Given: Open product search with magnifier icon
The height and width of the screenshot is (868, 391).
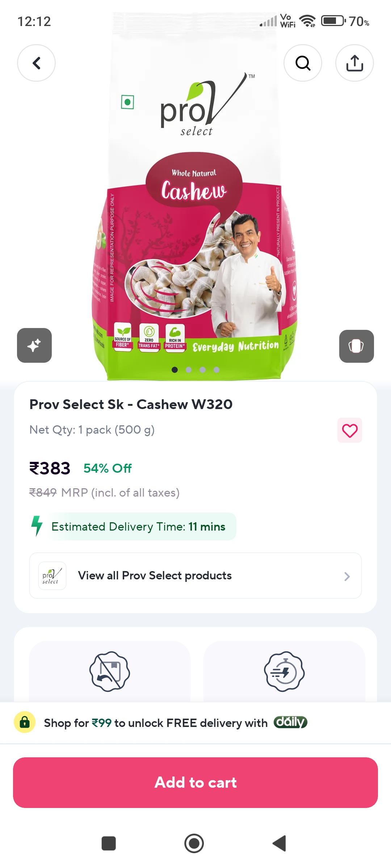Looking at the screenshot, I should (x=303, y=63).
